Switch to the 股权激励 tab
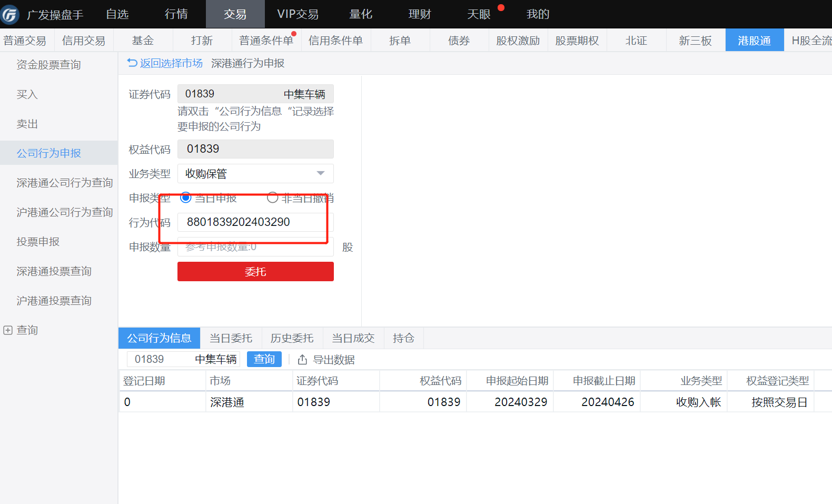 click(518, 41)
